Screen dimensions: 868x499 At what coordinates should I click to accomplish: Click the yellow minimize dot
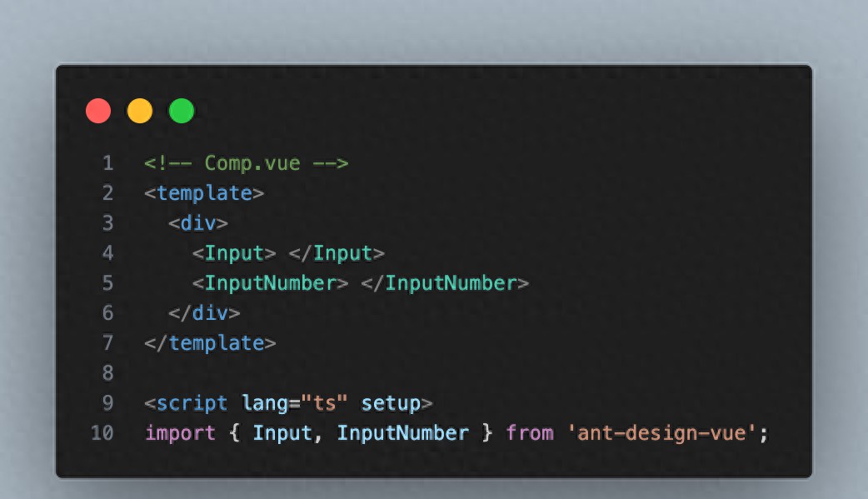tap(140, 111)
